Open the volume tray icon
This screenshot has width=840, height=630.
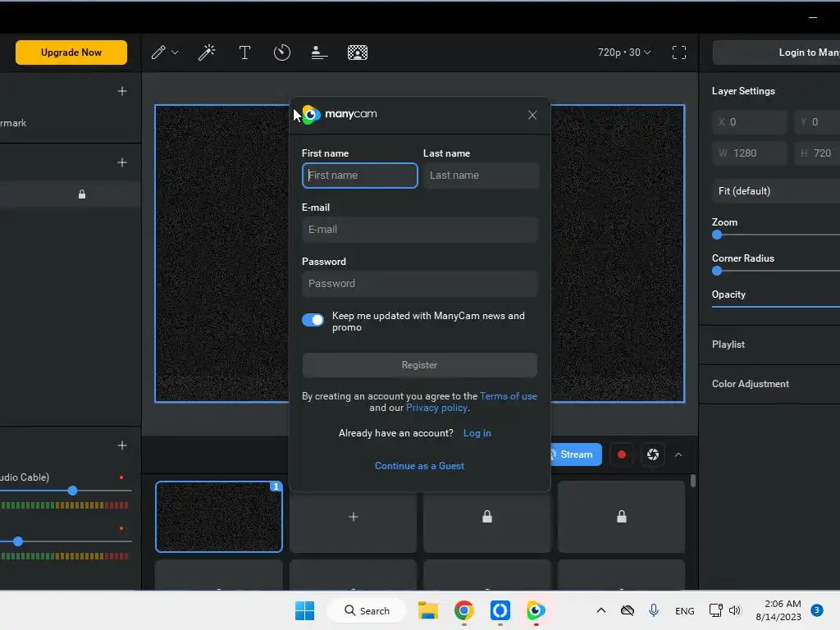click(735, 610)
